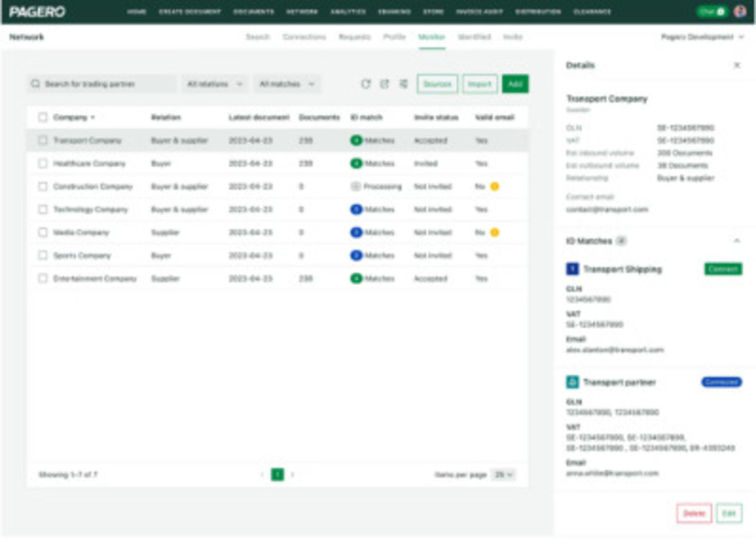This screenshot has width=756, height=540.
Task: Click the export icon beside refresh
Action: coord(384,84)
